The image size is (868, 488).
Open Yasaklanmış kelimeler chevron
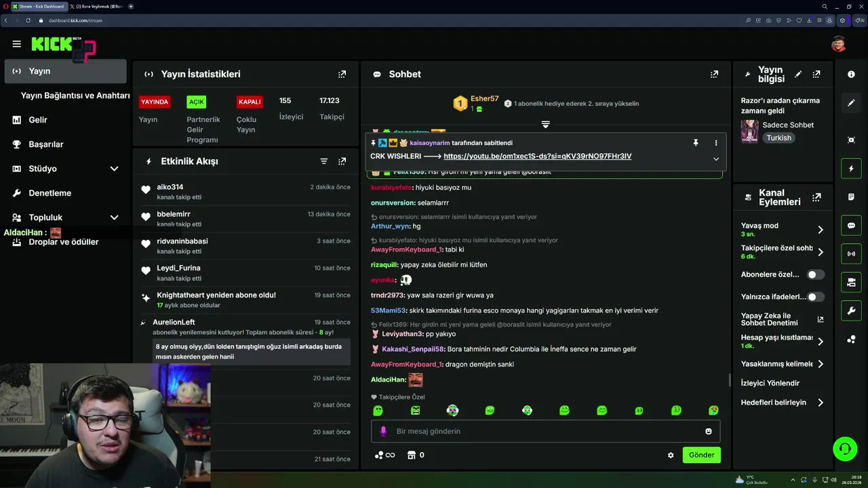(x=821, y=364)
